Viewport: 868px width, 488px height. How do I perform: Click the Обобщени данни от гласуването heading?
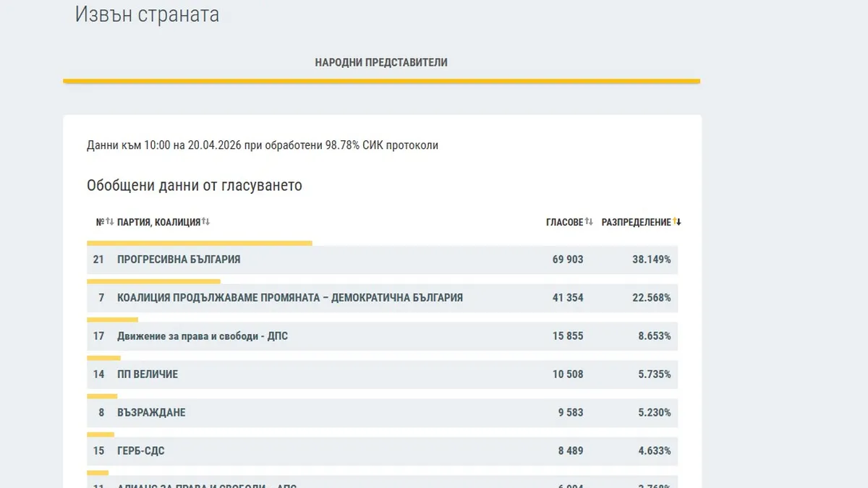coord(195,186)
